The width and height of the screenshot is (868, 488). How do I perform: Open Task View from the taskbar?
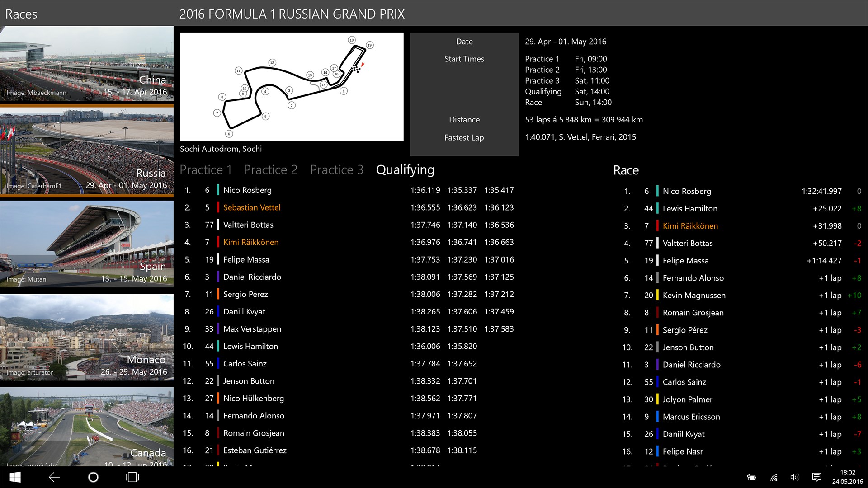[132, 477]
